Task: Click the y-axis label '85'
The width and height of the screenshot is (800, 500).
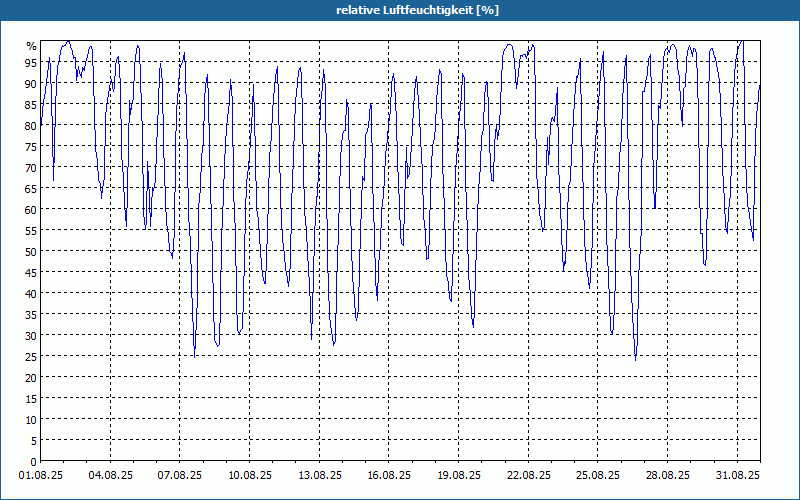Action: coord(32,105)
